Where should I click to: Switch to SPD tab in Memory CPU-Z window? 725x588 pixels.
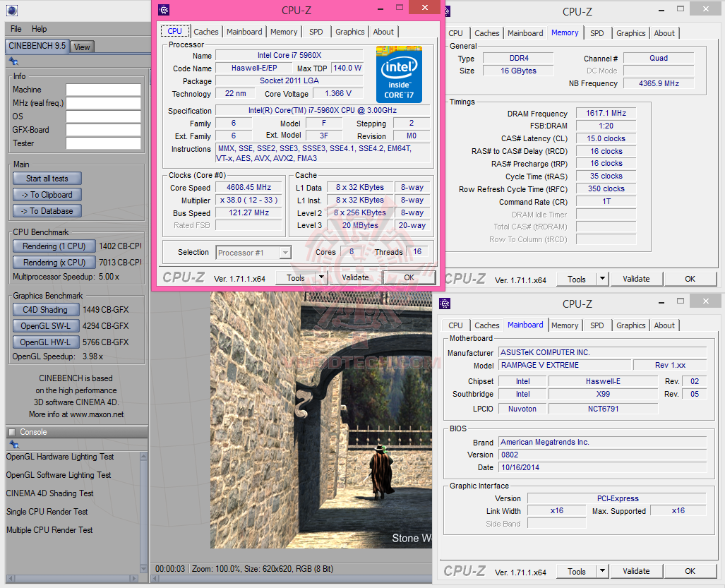[597, 33]
